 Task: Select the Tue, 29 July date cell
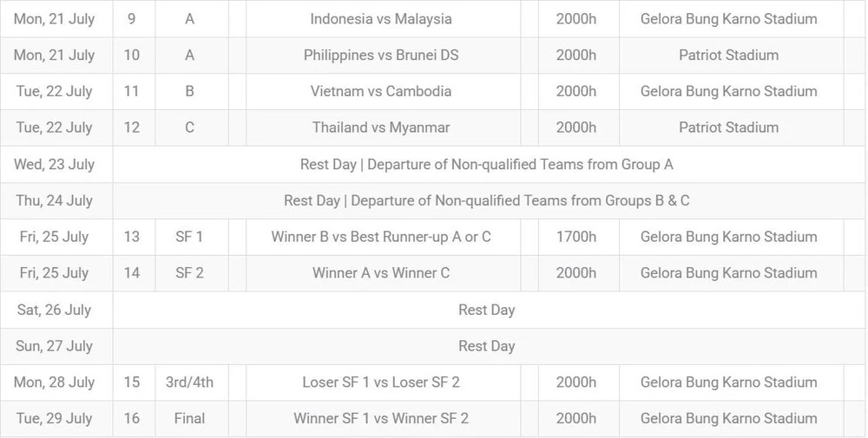pyautogui.click(x=55, y=419)
